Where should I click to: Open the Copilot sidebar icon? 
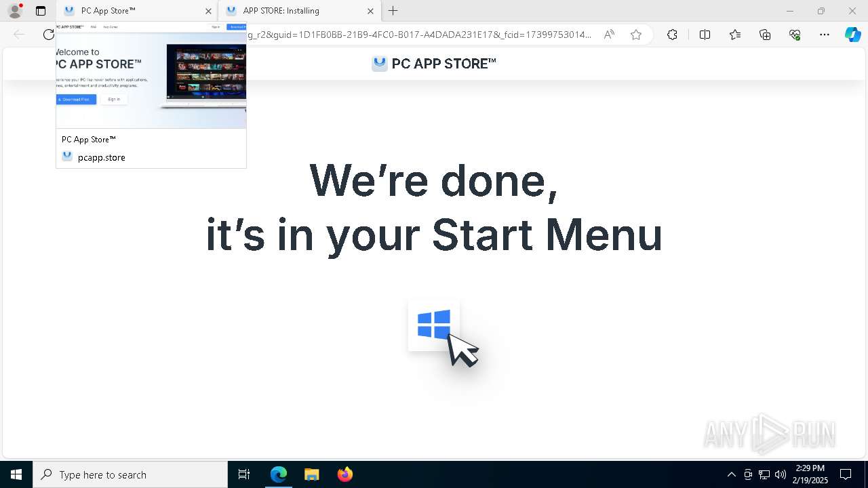(852, 35)
